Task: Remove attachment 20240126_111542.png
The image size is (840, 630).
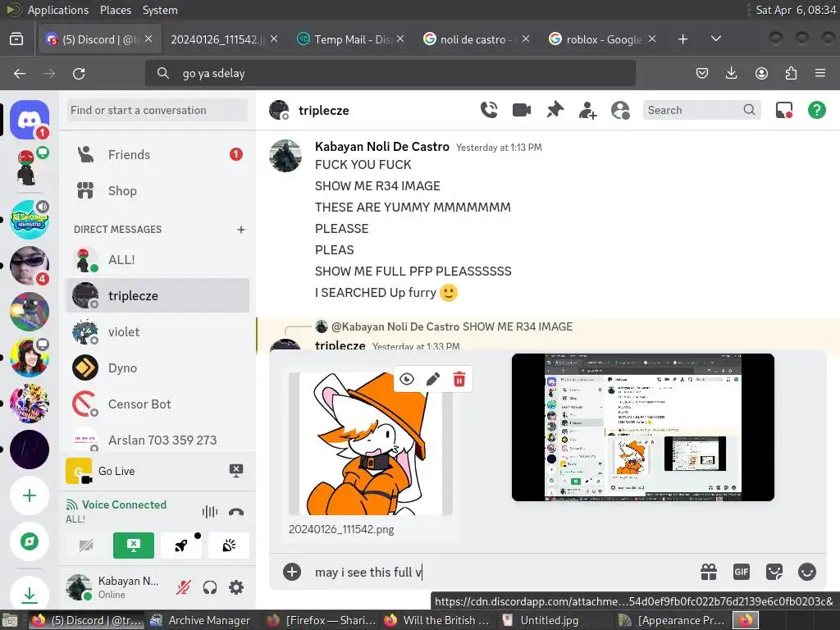Action: coord(459,379)
